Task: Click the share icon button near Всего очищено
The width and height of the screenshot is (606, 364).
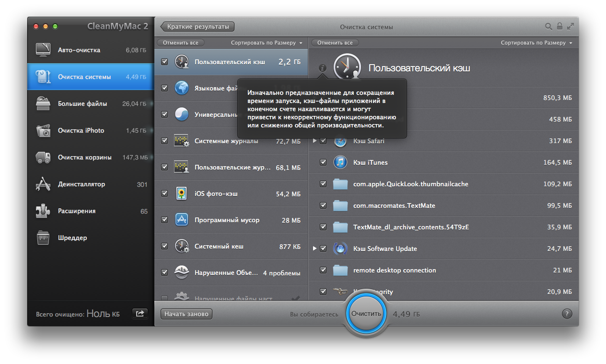Action: [140, 314]
